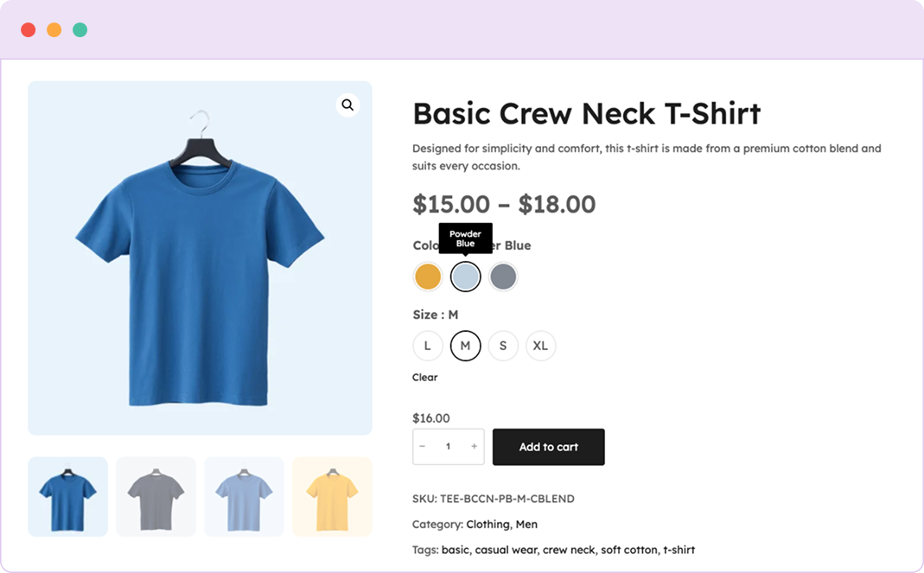The height and width of the screenshot is (573, 924).
Task: Open the Men category link
Action: pyautogui.click(x=525, y=524)
